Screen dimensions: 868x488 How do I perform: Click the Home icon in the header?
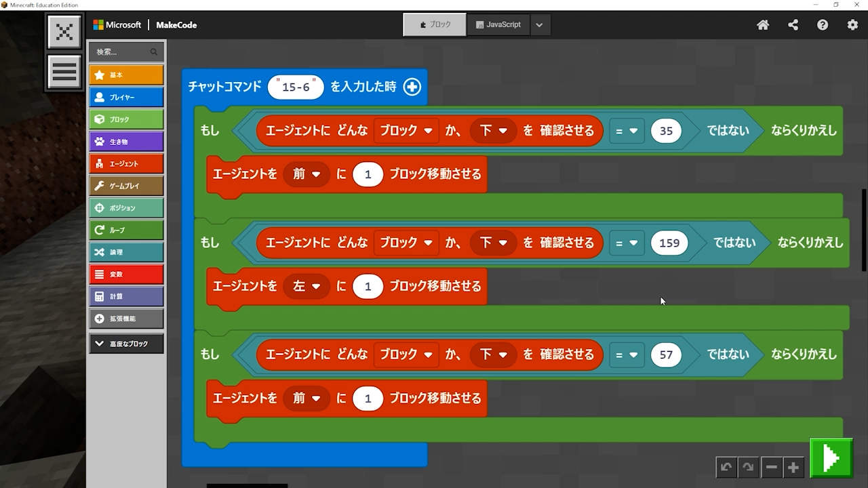763,25
